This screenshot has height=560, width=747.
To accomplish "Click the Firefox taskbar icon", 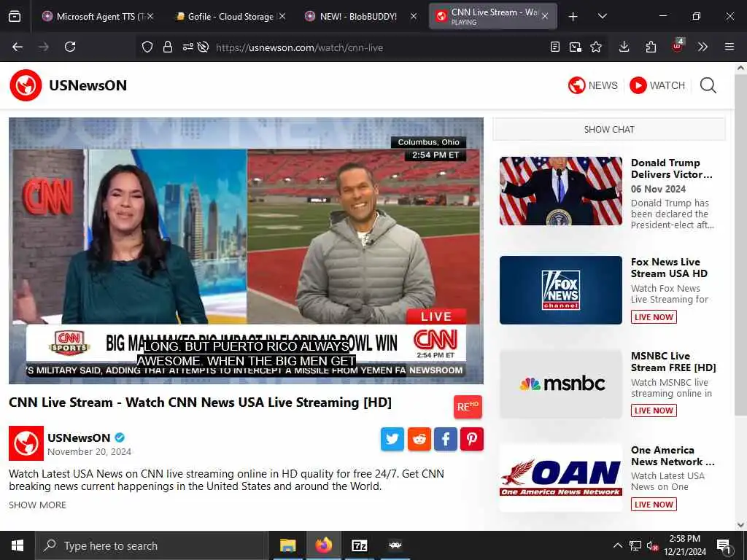I will coord(323,545).
